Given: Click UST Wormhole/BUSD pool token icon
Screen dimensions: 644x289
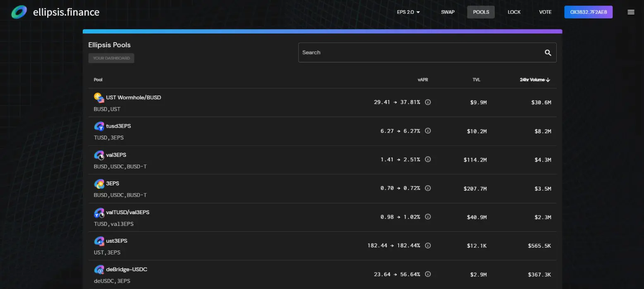Looking at the screenshot, I should click(x=99, y=98).
